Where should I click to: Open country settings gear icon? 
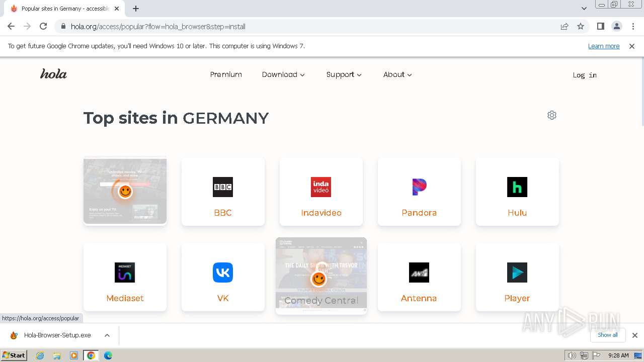pos(552,115)
